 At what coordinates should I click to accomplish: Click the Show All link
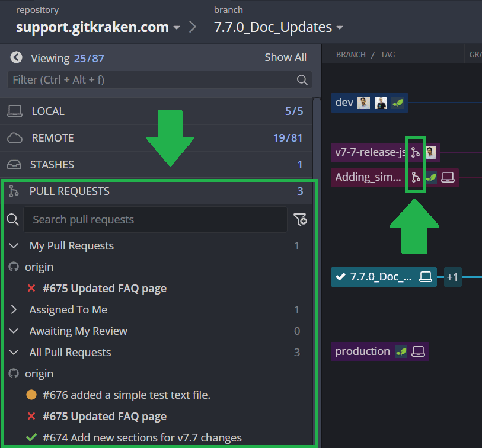(285, 57)
